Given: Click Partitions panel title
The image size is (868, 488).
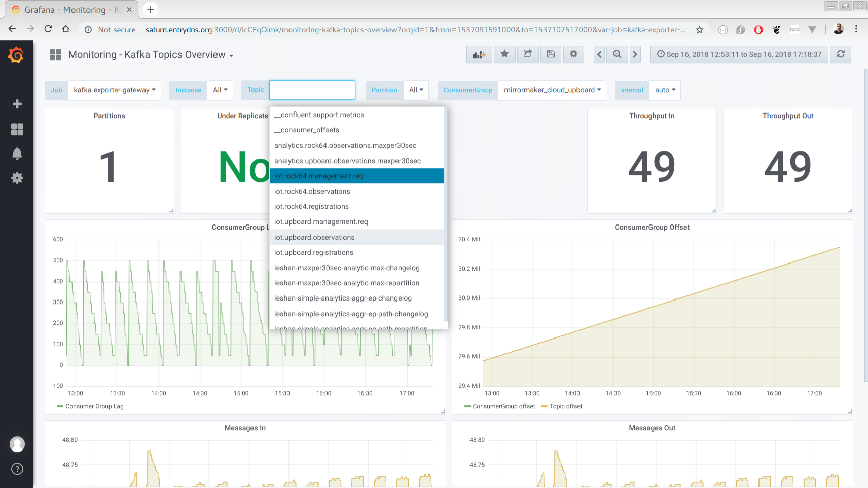Looking at the screenshot, I should (x=109, y=116).
